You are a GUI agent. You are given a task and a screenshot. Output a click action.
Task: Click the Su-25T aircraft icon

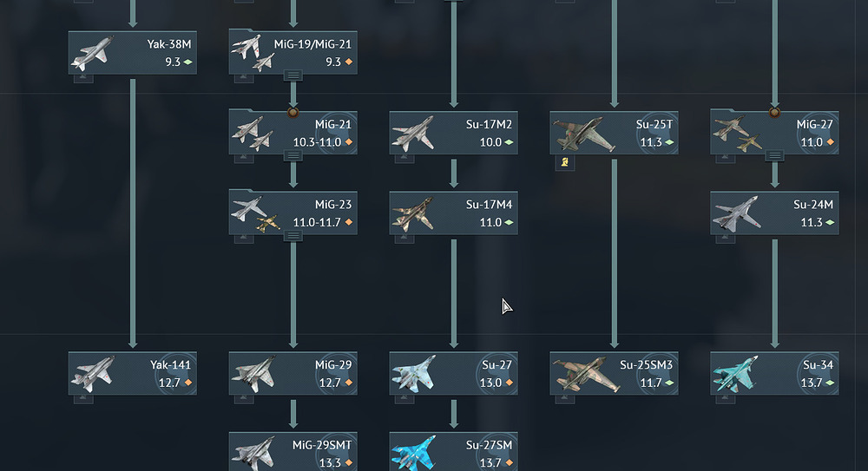[583, 134]
